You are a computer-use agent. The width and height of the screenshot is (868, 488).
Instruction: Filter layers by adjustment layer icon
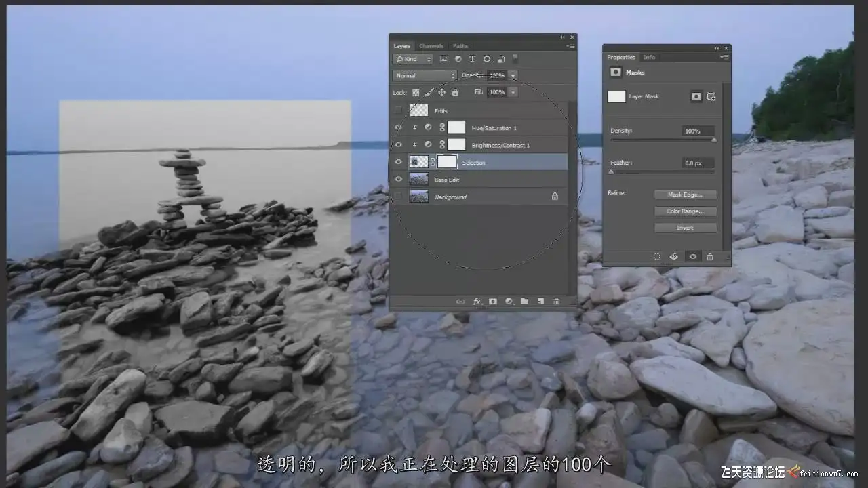click(x=458, y=59)
